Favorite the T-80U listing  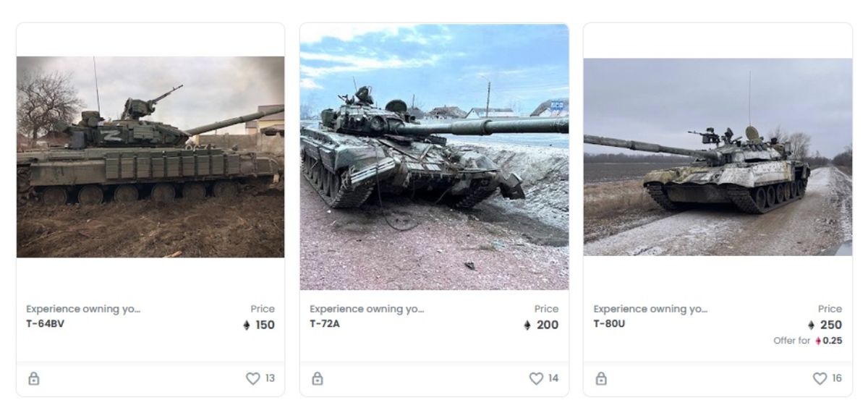coord(820,378)
